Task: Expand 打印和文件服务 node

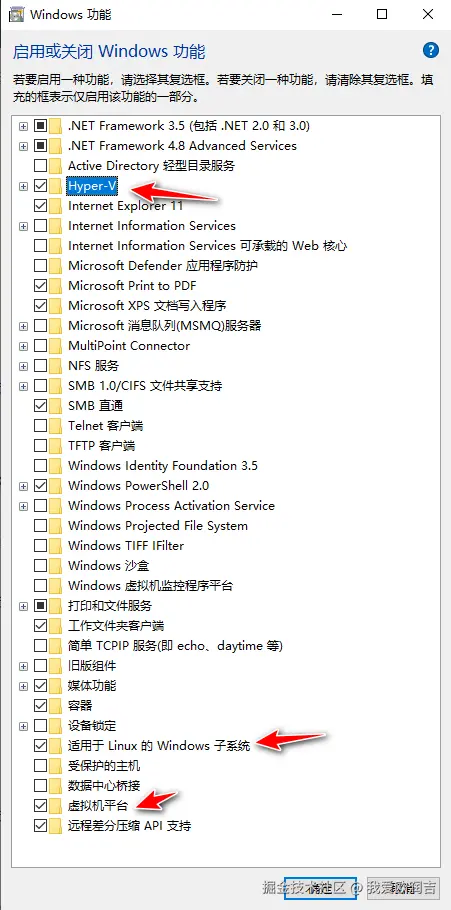Action: point(23,606)
